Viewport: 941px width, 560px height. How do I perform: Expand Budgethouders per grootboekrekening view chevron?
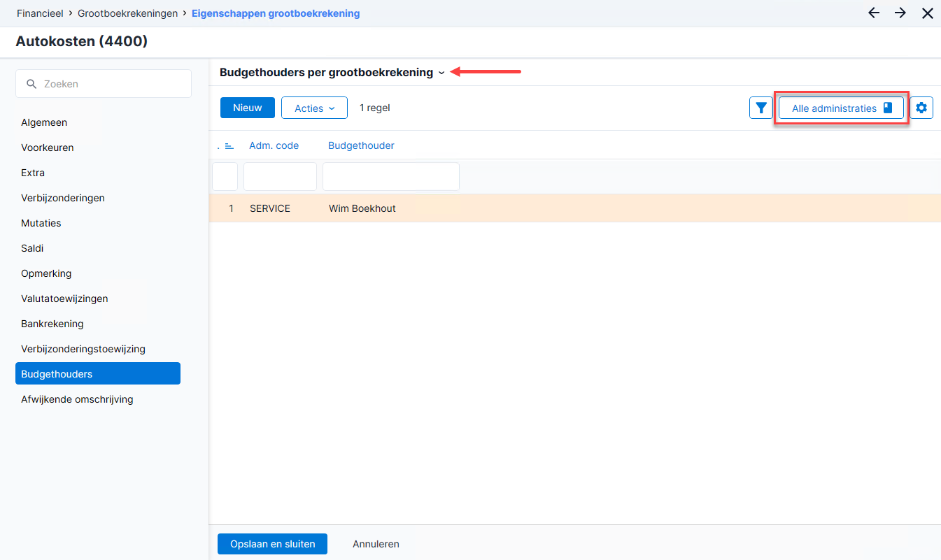(441, 73)
